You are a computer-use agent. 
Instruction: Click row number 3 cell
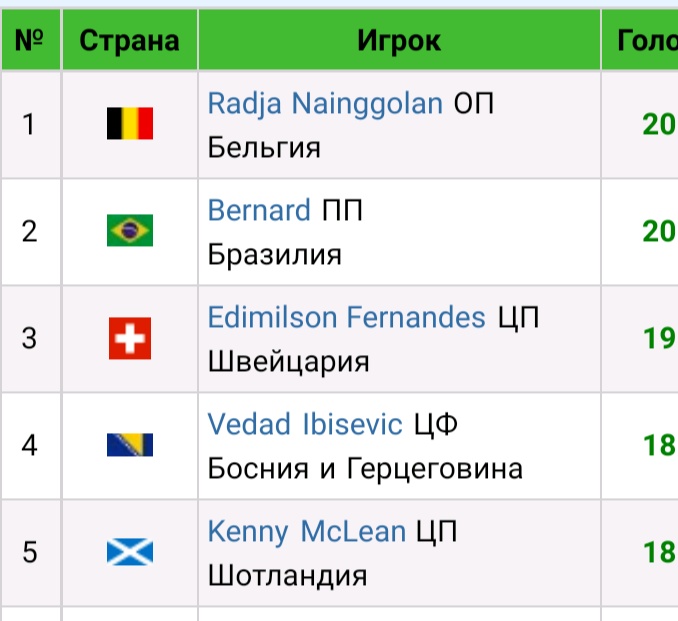click(x=30, y=338)
